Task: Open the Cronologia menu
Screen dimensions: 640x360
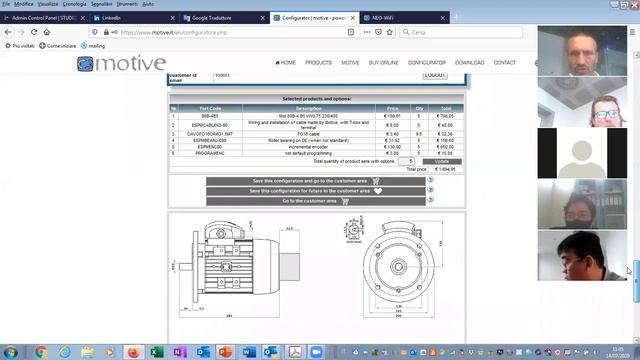Action: (74, 4)
